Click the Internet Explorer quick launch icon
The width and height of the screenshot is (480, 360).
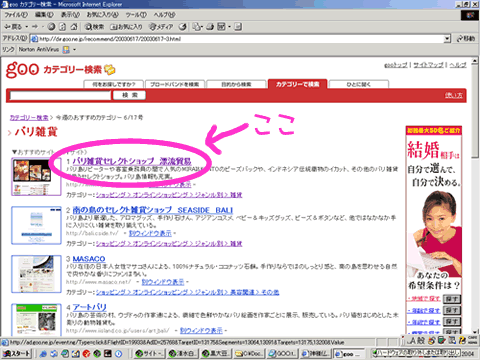43,354
